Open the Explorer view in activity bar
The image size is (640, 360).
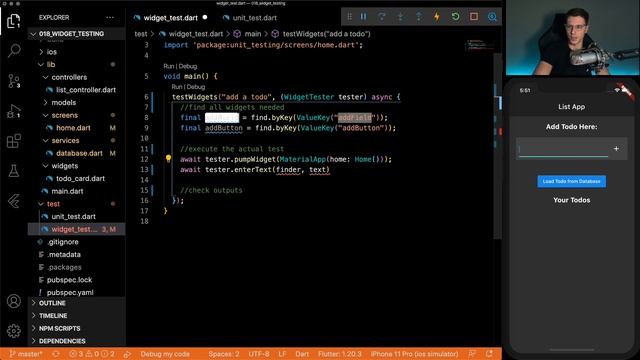(x=13, y=20)
